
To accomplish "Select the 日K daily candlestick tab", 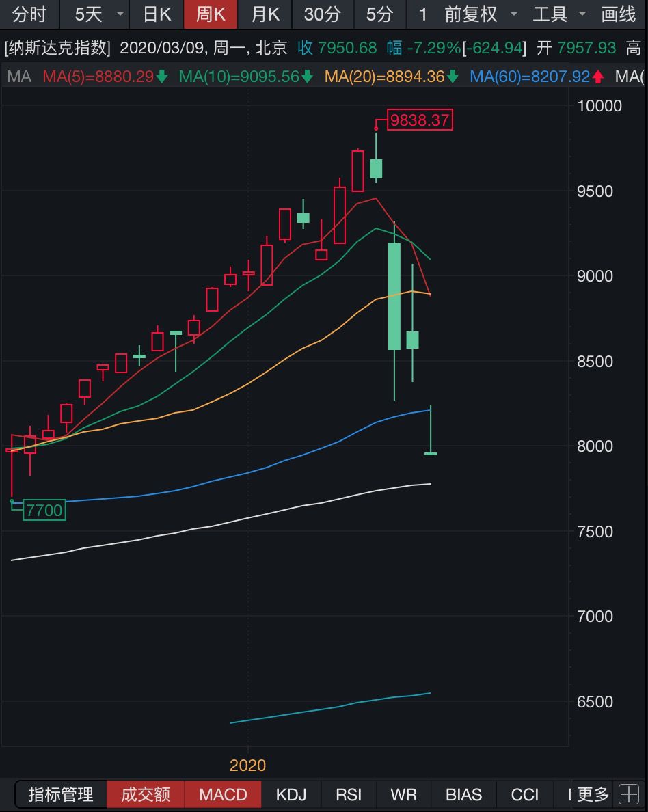I will 156,14.
